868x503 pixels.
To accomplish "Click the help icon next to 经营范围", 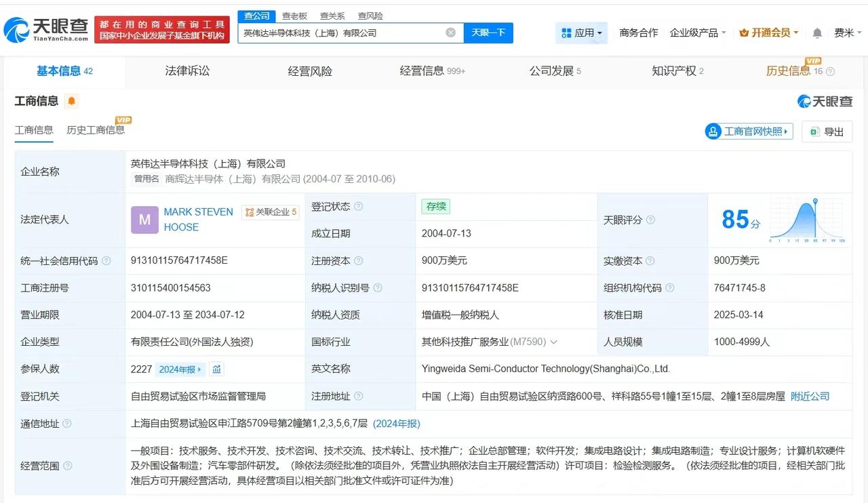I will pos(67,466).
